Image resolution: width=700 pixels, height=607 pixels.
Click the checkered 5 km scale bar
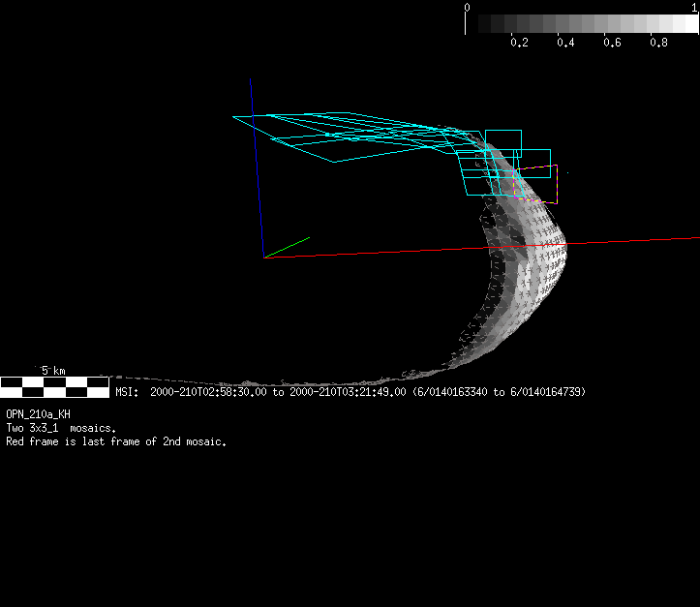point(54,387)
